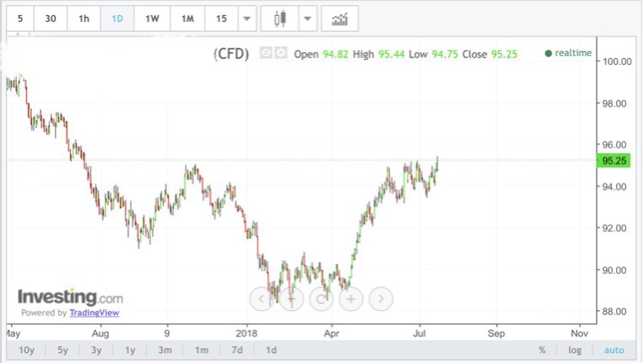Viewport: 644px width, 363px height.
Task: Select the 5 minute interval
Action: coord(20,19)
